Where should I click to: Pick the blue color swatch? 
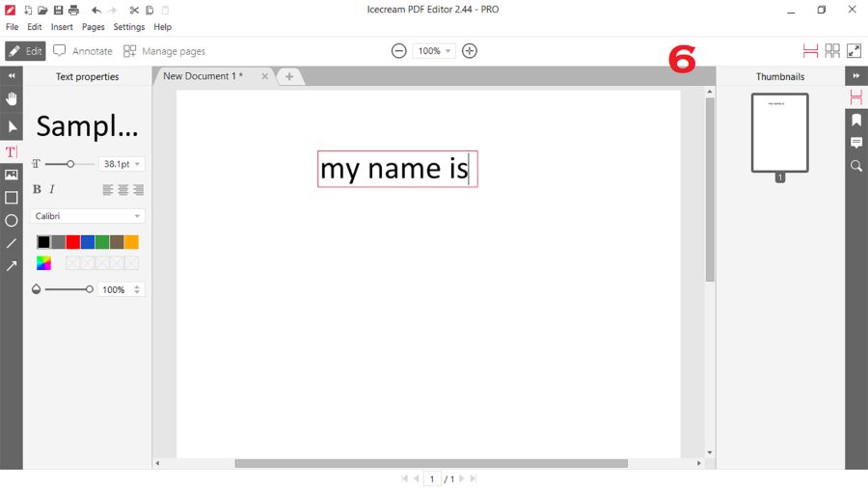[88, 242]
